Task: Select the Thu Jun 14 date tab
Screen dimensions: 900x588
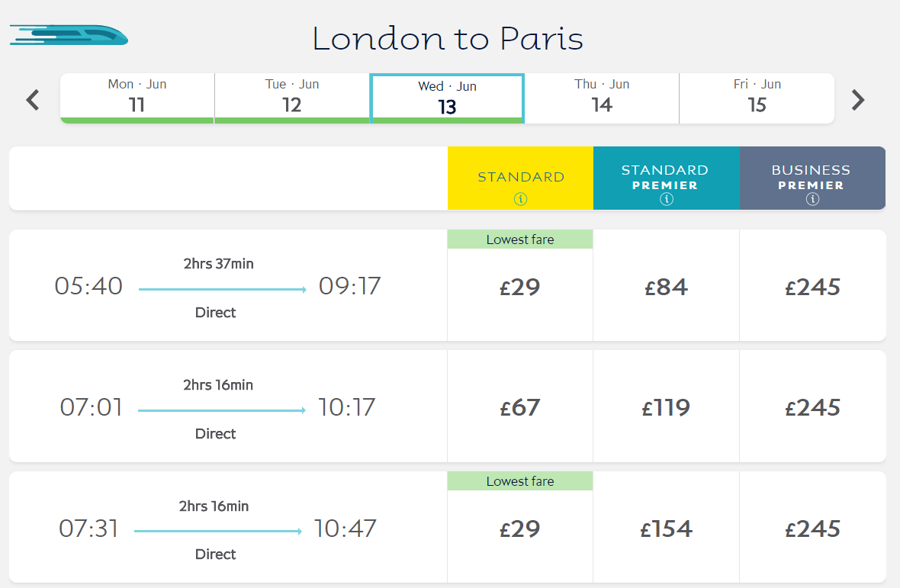Action: [601, 98]
